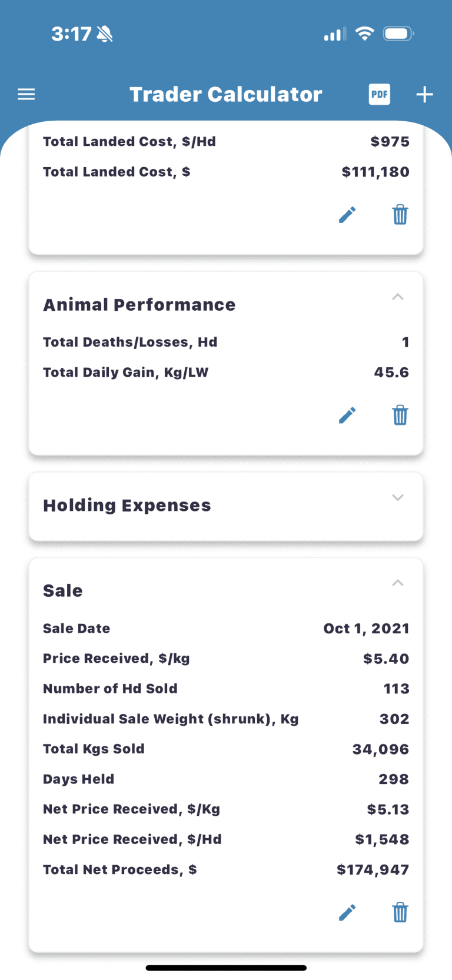Tap the Wi-Fi status icon
The image size is (452, 980).
(x=365, y=34)
